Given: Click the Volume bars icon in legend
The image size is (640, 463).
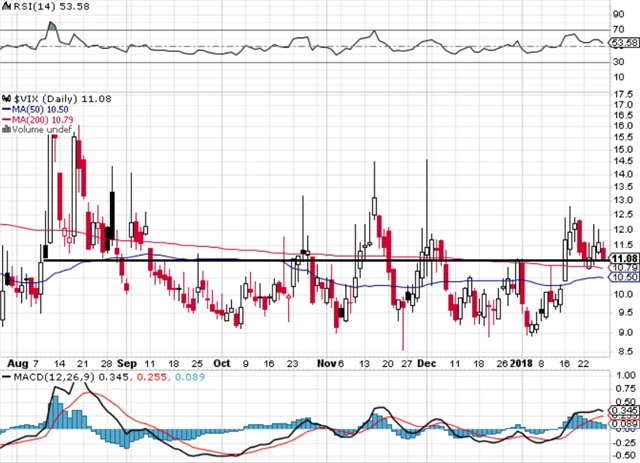Looking at the screenshot, I should [x=8, y=129].
